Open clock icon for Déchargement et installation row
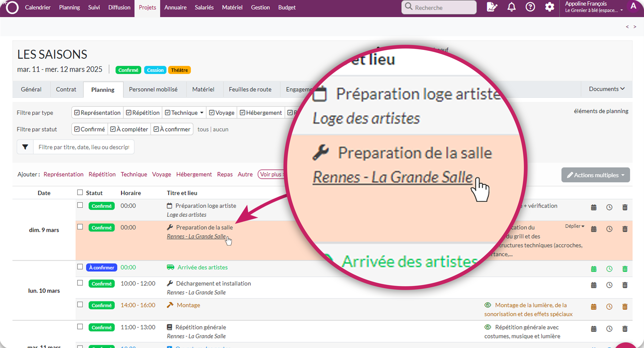 (609, 285)
